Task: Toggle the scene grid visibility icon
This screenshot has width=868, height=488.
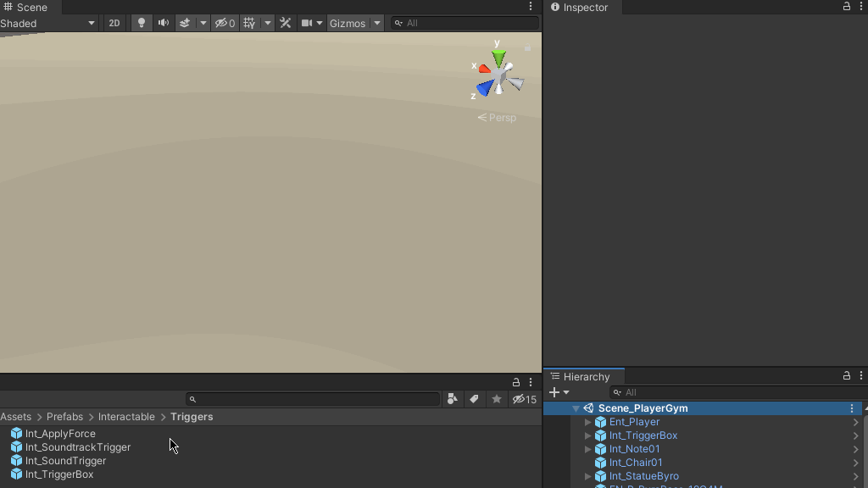Action: coord(250,23)
